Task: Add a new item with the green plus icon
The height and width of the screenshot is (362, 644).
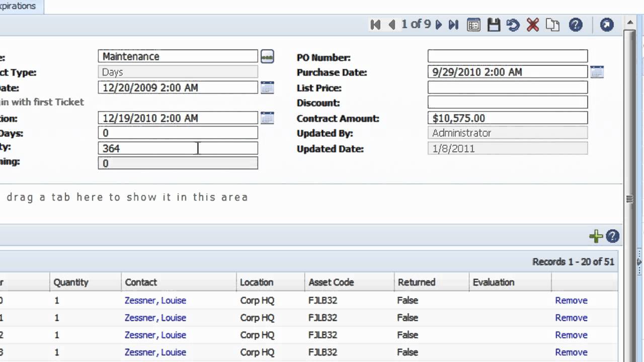Action: 596,236
